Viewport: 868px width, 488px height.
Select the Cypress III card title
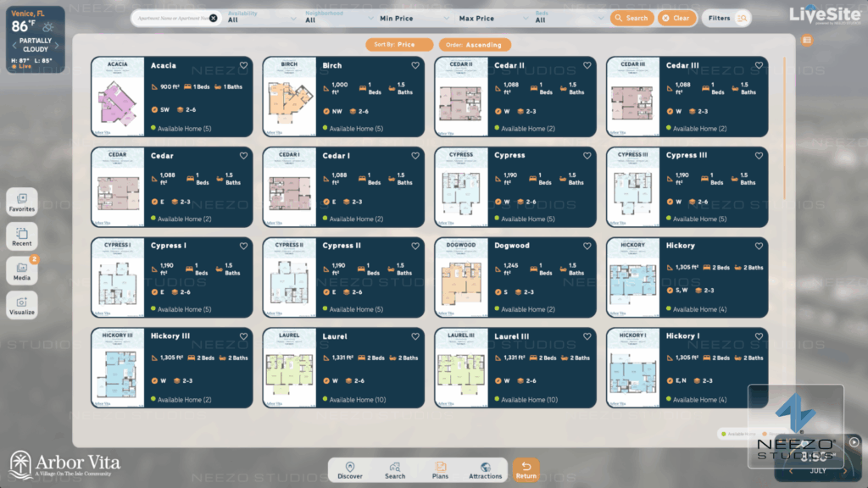coord(687,156)
